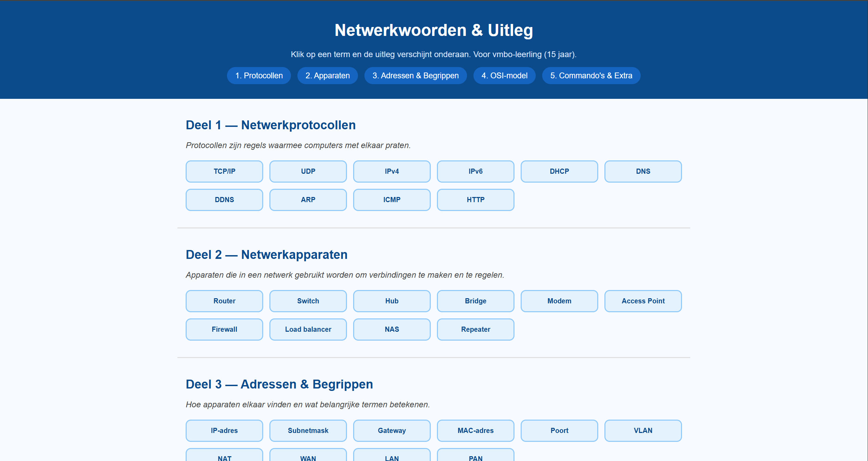Open 5. Commando's & Extra section
The width and height of the screenshot is (868, 461).
[591, 76]
